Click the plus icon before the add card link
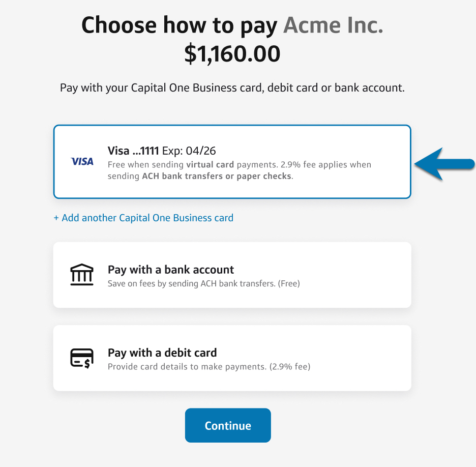Viewport: 476px width, 467px height. 55,218
